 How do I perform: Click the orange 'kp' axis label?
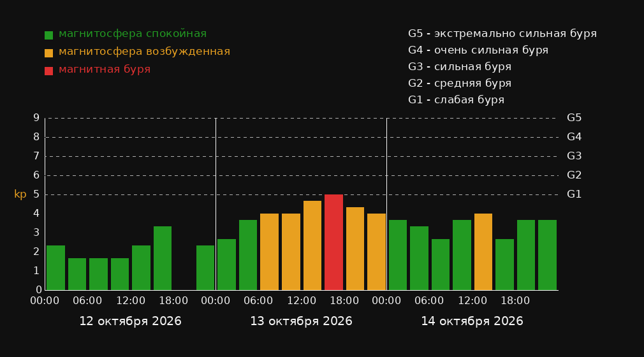coord(20,194)
